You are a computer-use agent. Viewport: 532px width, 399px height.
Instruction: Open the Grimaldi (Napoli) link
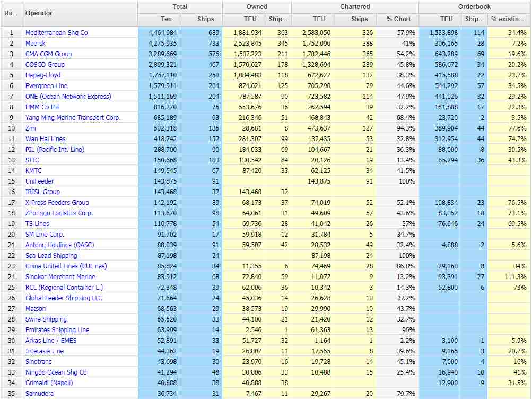point(49,383)
